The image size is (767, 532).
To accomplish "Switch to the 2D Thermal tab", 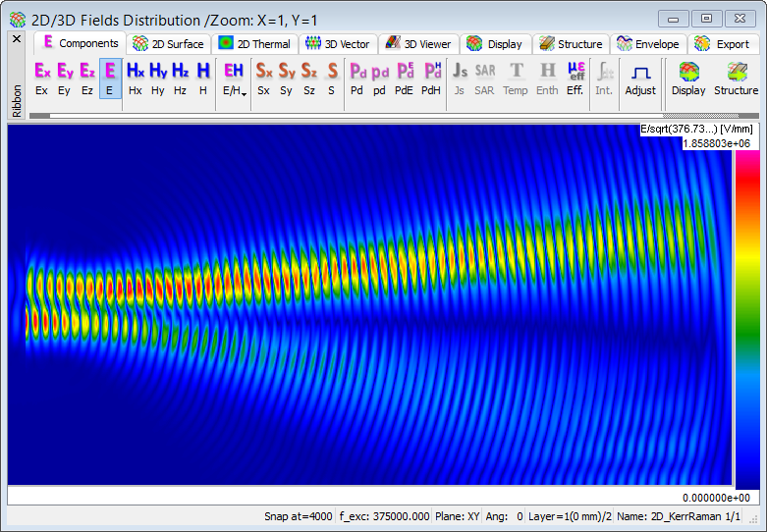I will coord(253,44).
